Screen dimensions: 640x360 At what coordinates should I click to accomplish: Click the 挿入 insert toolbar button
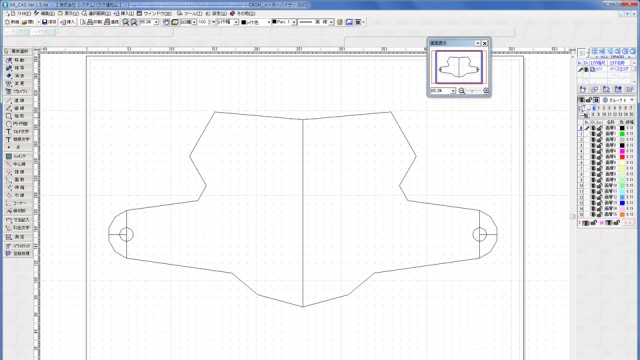pyautogui.click(x=68, y=22)
